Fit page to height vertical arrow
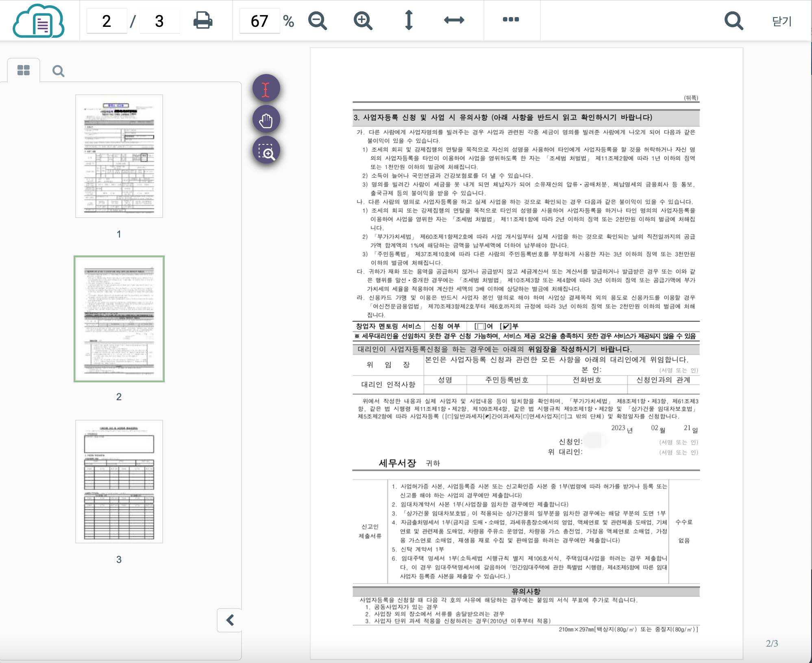 pos(409,20)
